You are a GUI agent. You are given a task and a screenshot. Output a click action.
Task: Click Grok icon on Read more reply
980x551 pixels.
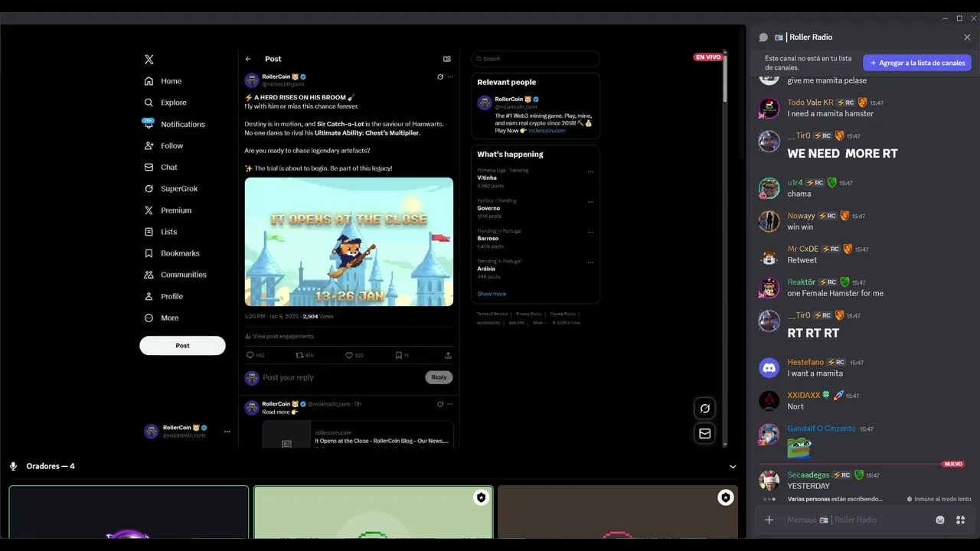[x=440, y=404]
